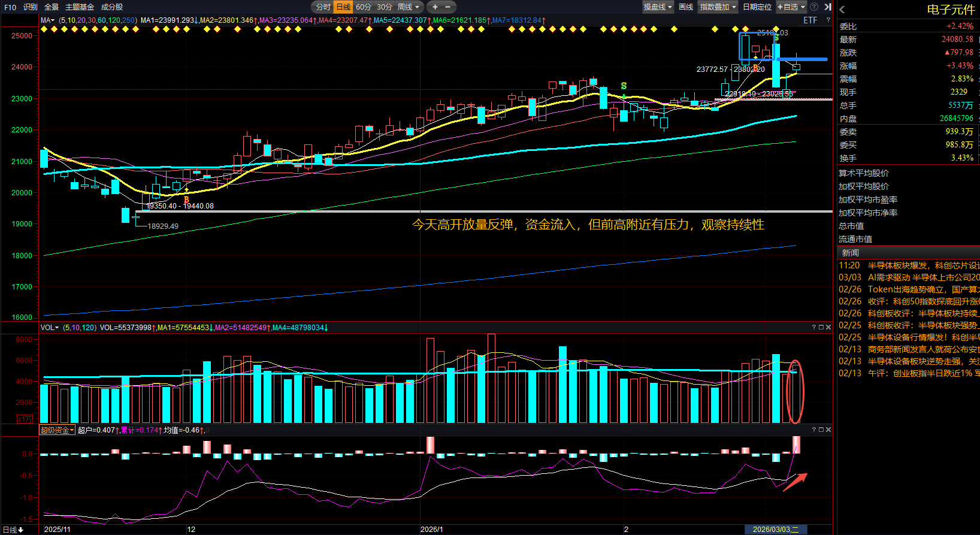Open the 半导体板块爆发 news headline at 11:20

(922, 265)
